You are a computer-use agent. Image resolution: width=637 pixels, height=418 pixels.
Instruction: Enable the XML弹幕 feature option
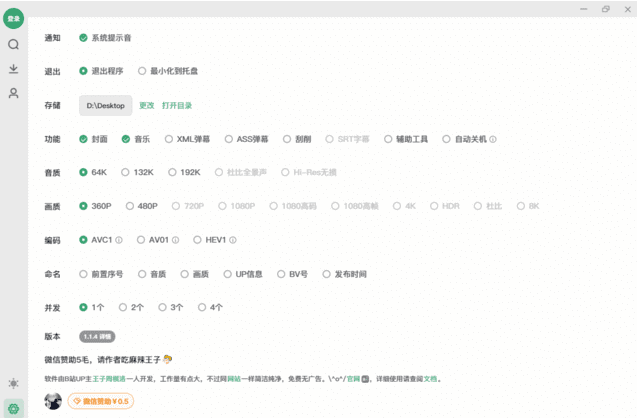169,140
